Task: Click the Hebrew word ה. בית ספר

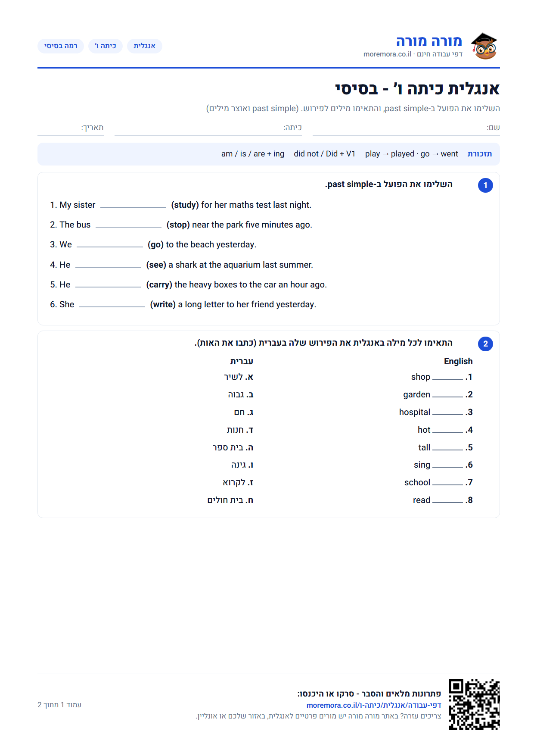Action: 233,448
